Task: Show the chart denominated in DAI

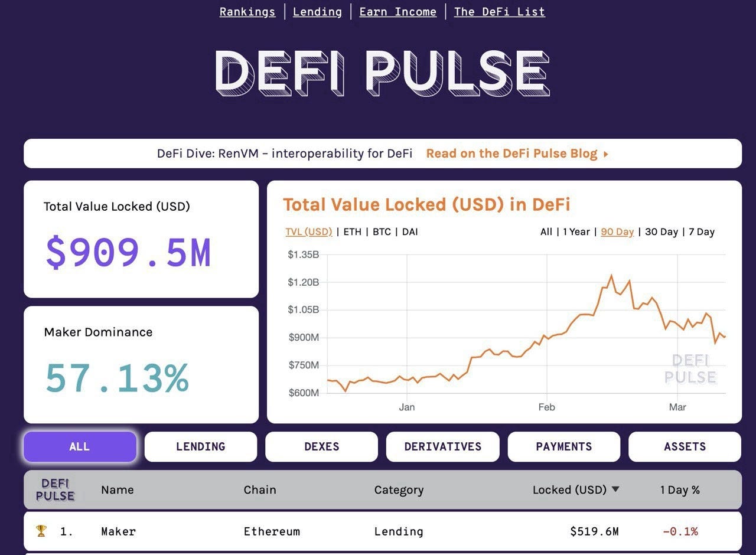Action: pyautogui.click(x=410, y=231)
